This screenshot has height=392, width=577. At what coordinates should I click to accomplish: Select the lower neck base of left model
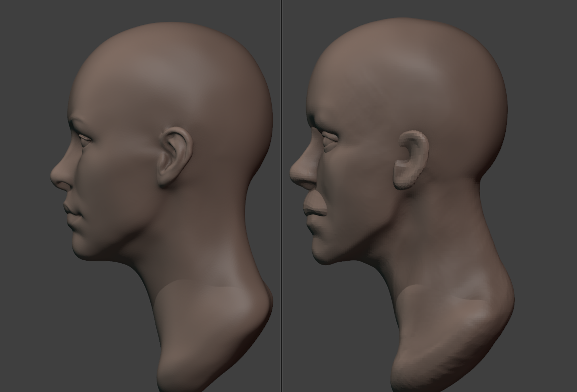point(209,338)
